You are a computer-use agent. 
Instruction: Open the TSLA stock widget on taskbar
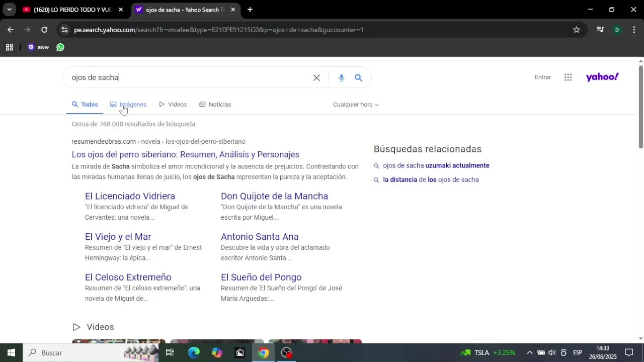(x=488, y=353)
